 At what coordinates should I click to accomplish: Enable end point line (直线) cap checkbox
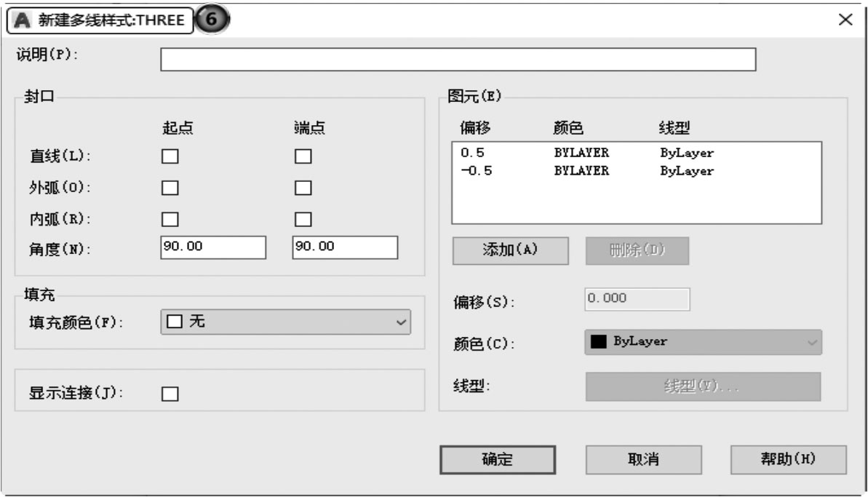point(303,156)
